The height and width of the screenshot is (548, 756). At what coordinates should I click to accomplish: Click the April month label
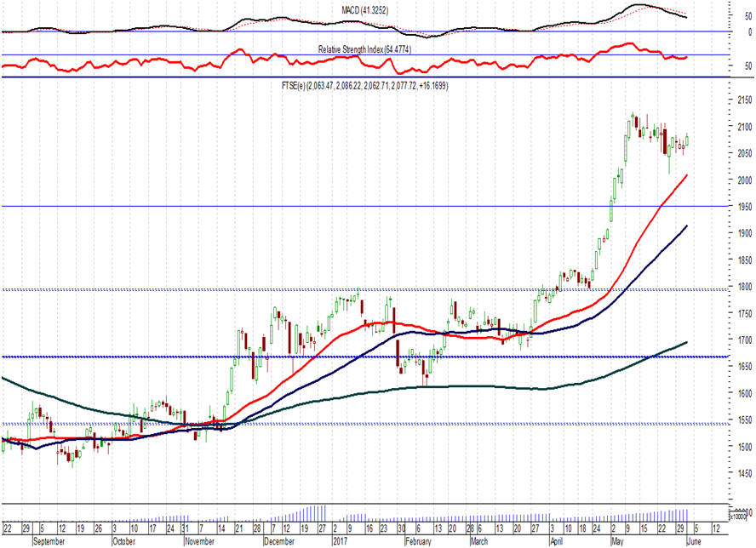click(x=557, y=542)
